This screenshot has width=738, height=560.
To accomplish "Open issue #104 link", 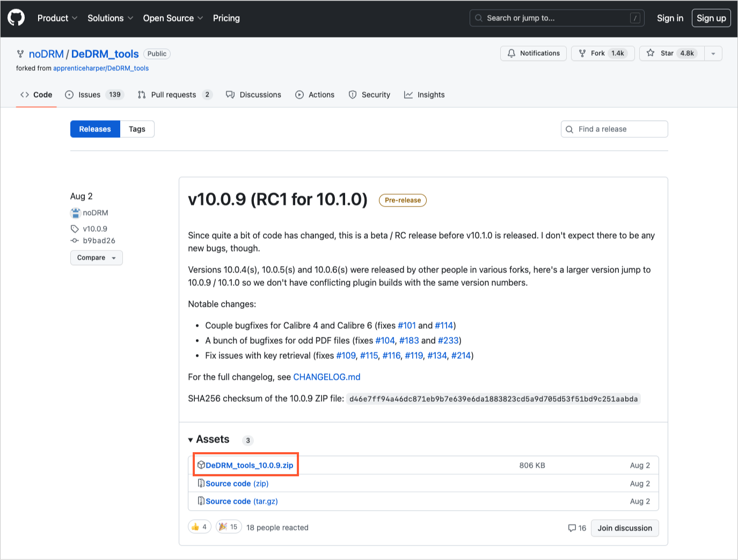I will 385,341.
